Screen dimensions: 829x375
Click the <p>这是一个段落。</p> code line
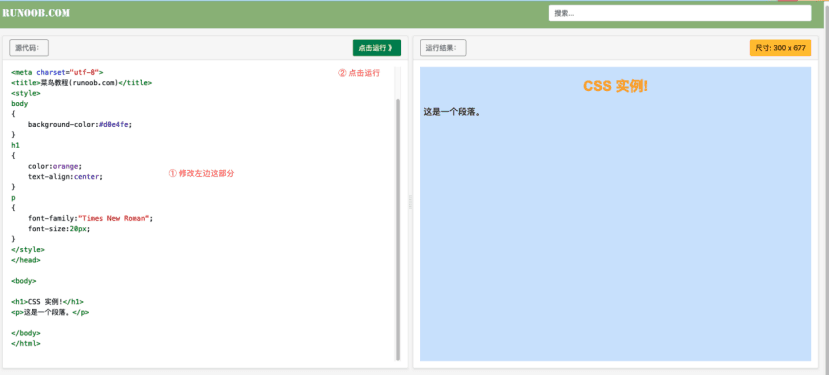coord(50,312)
